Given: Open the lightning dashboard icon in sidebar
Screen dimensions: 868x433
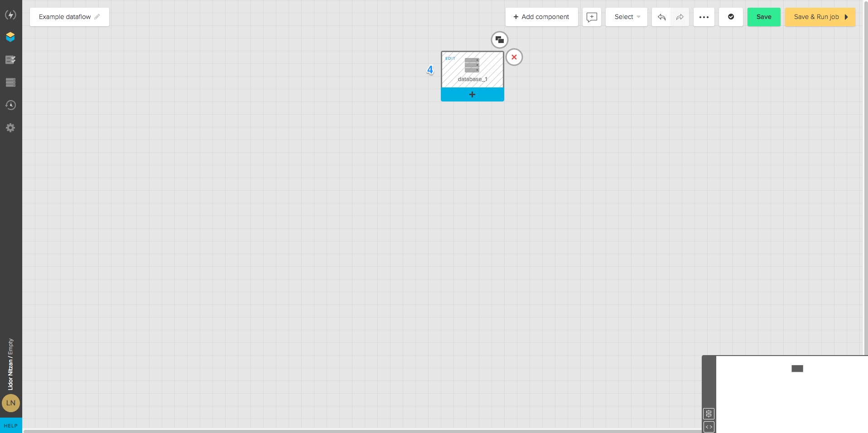Looking at the screenshot, I should (10, 15).
